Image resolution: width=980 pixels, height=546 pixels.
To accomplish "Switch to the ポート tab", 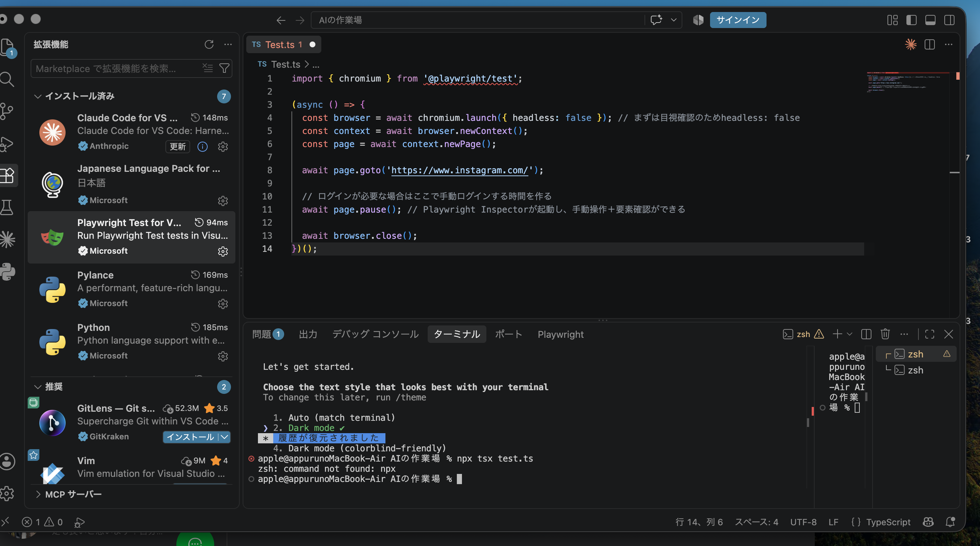I will (508, 334).
